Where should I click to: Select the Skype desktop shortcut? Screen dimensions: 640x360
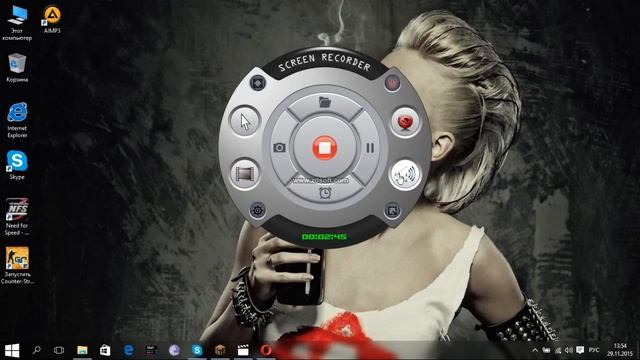[17, 165]
